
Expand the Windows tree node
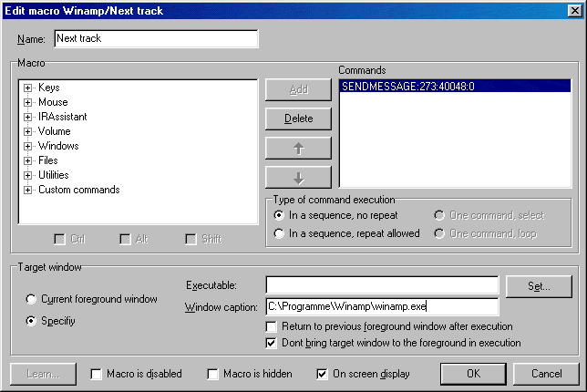pyautogui.click(x=27, y=147)
